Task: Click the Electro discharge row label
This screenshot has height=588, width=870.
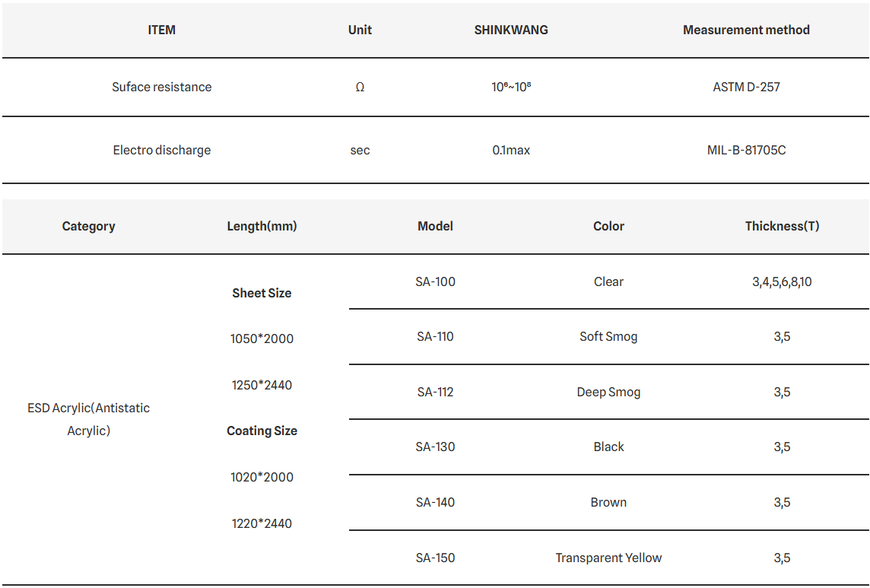Action: (x=162, y=150)
